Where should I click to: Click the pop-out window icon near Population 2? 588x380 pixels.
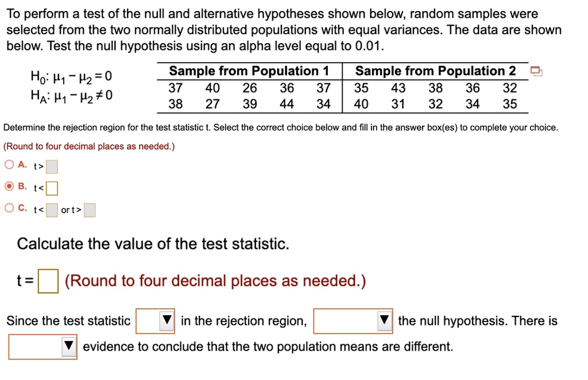pyautogui.click(x=536, y=70)
